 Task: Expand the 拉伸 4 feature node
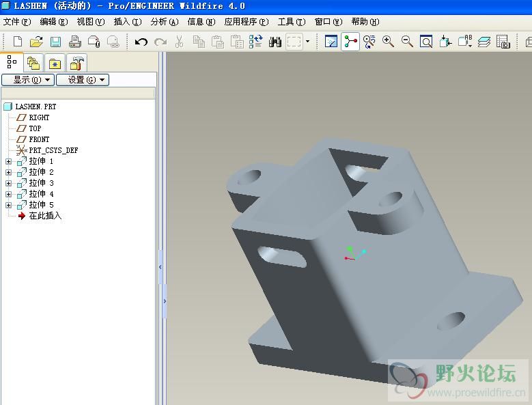pyautogui.click(x=8, y=194)
